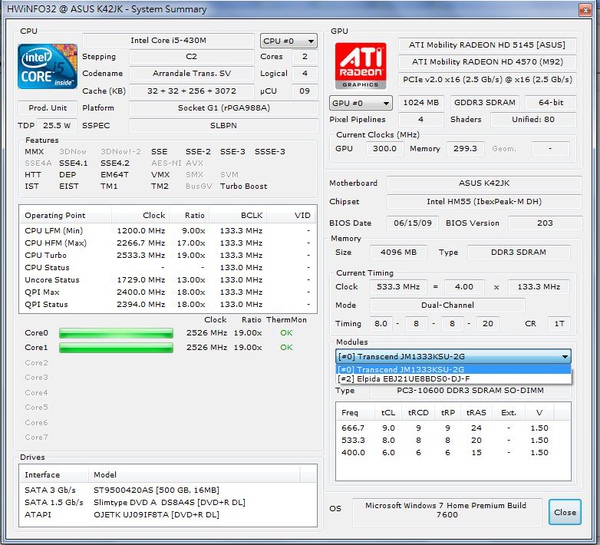600x545 pixels.
Task: Close the HWiNFO32 window via title bar X
Action: (x=585, y=10)
